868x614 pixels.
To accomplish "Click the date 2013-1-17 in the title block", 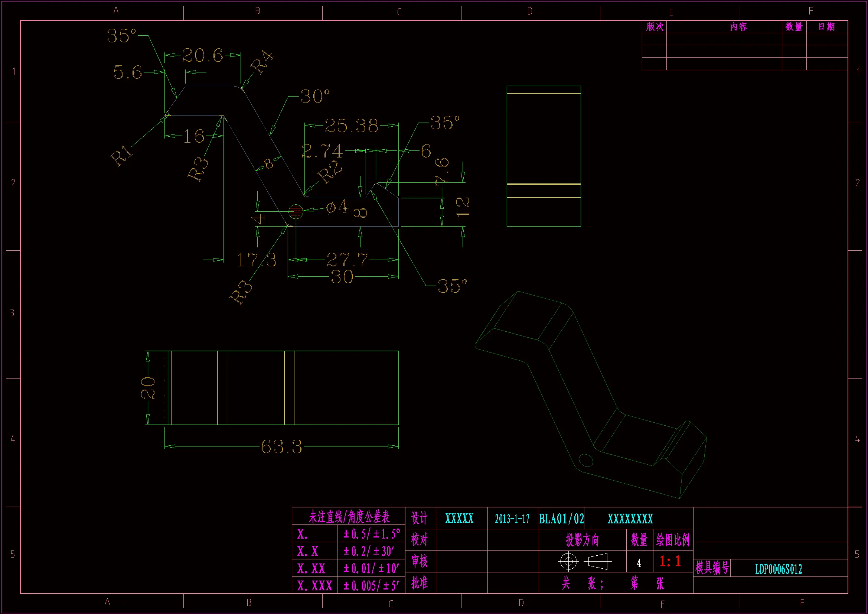I will pos(512,519).
